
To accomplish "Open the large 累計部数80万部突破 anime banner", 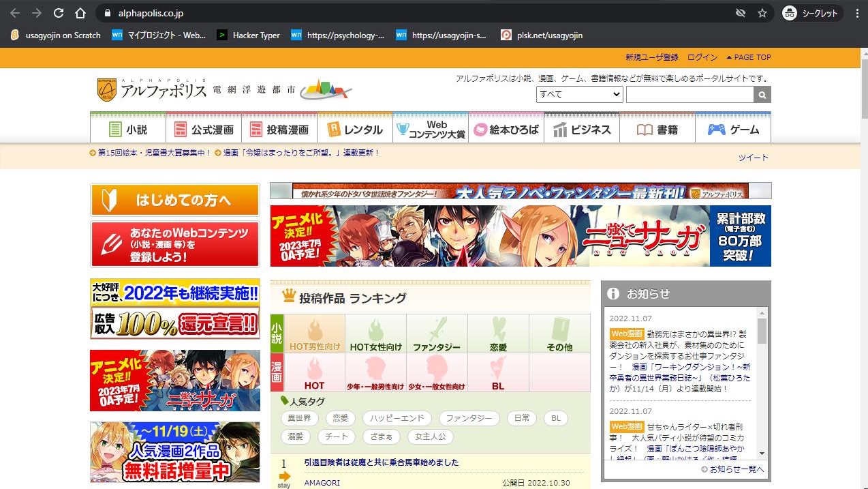I will 521,235.
